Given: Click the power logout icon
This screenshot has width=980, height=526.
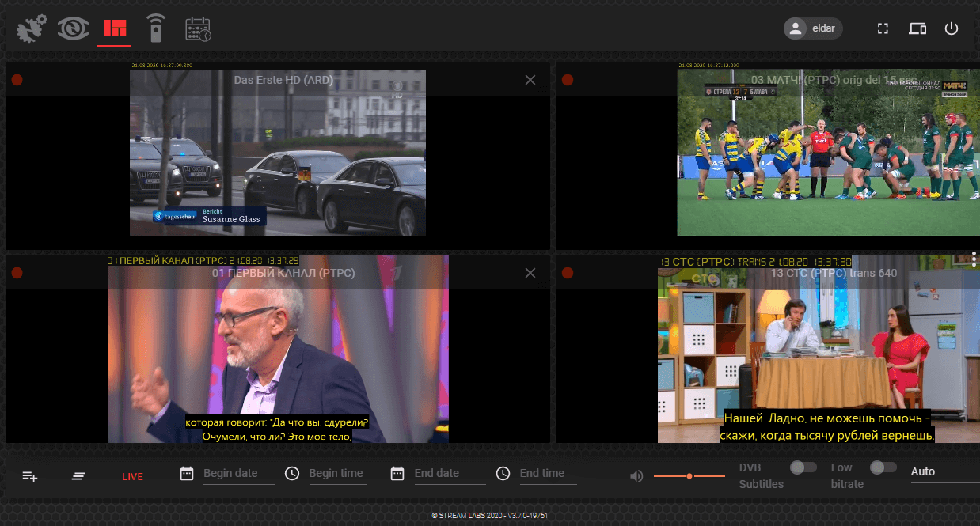Looking at the screenshot, I should tap(952, 28).
